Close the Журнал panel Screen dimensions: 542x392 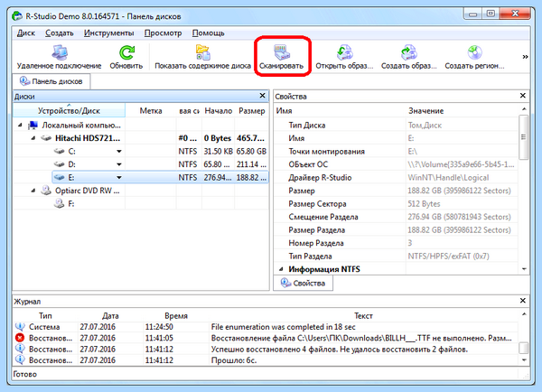tap(523, 301)
